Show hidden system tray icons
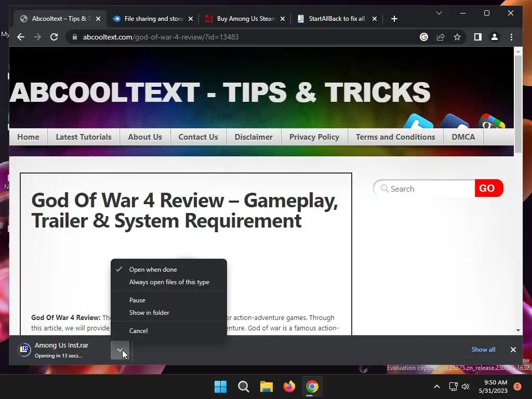The width and height of the screenshot is (532, 399). click(x=437, y=387)
